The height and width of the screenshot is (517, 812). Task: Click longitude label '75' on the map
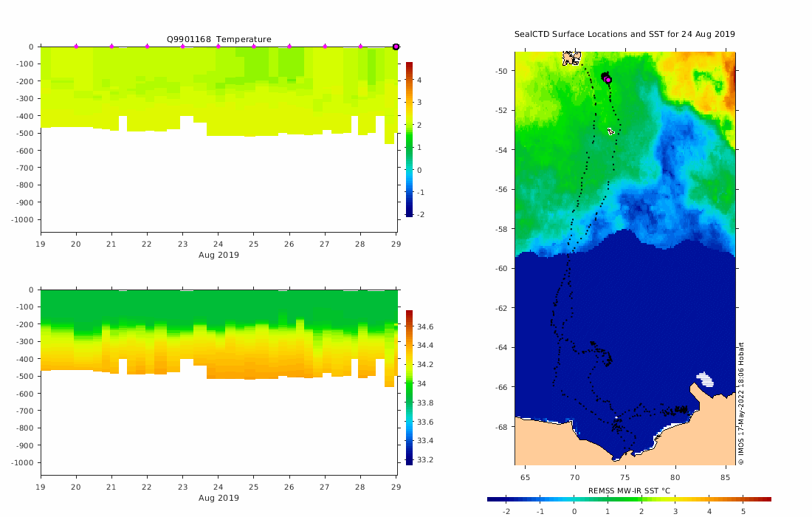(625, 478)
